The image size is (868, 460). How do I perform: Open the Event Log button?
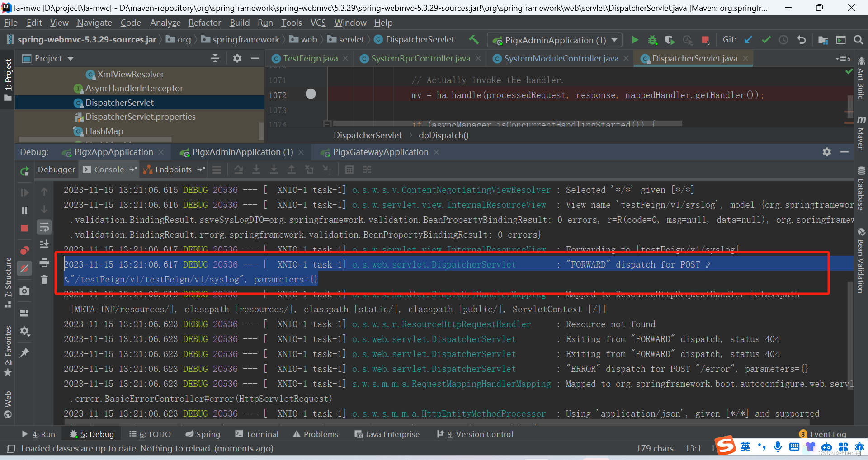pyautogui.click(x=823, y=434)
